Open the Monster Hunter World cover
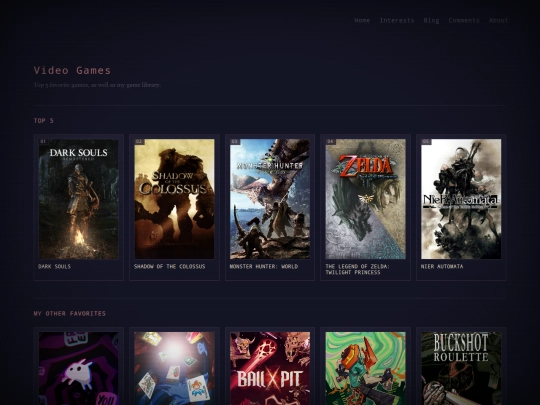Viewport: 540px width, 405px height. (x=270, y=199)
